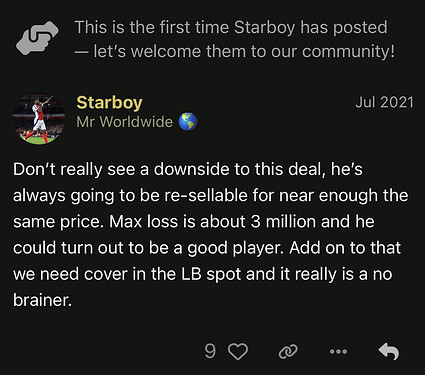Image resolution: width=425 pixels, height=375 pixels.
Task: Click the line mentioning the LB spot
Action: (x=202, y=274)
